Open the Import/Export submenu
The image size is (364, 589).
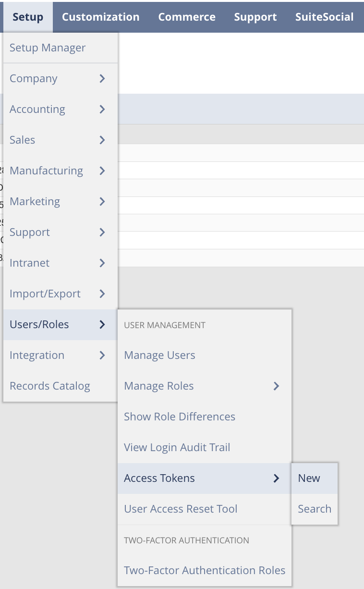45,294
